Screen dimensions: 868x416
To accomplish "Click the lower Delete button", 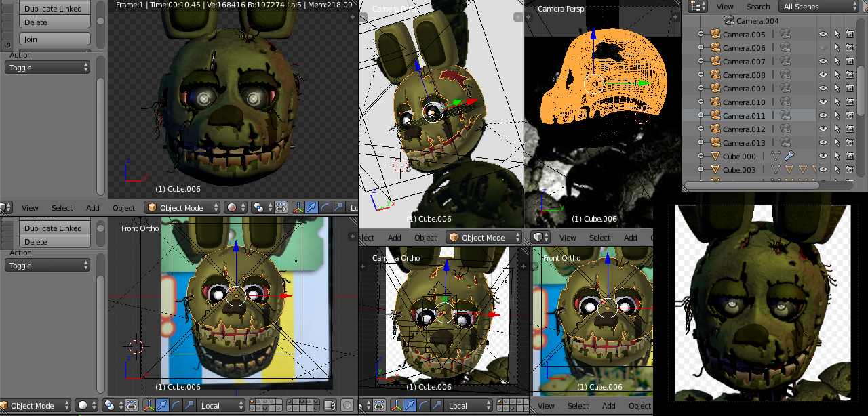I will pos(55,241).
